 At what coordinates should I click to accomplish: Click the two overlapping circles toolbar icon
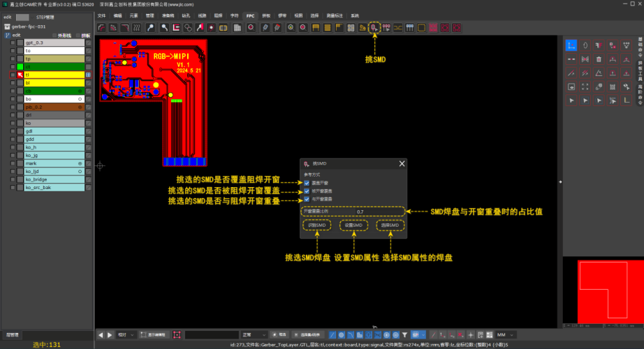(188, 28)
